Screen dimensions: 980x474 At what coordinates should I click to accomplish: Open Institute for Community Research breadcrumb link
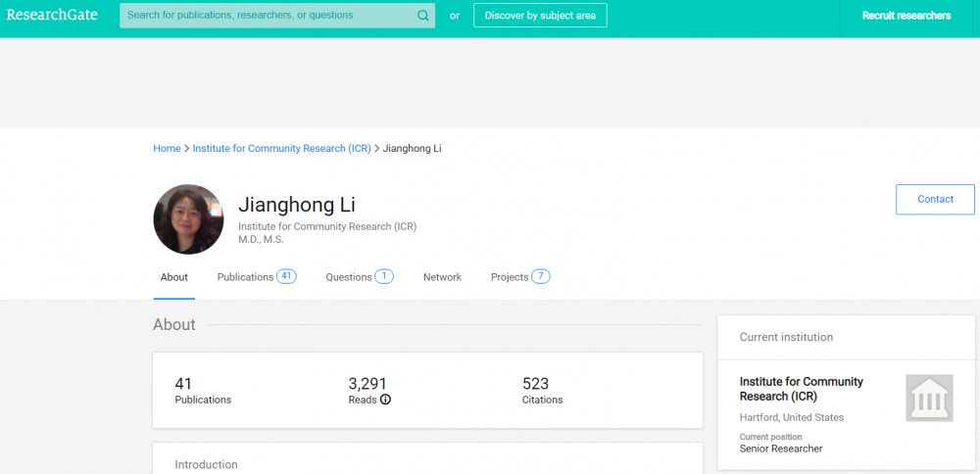(281, 148)
